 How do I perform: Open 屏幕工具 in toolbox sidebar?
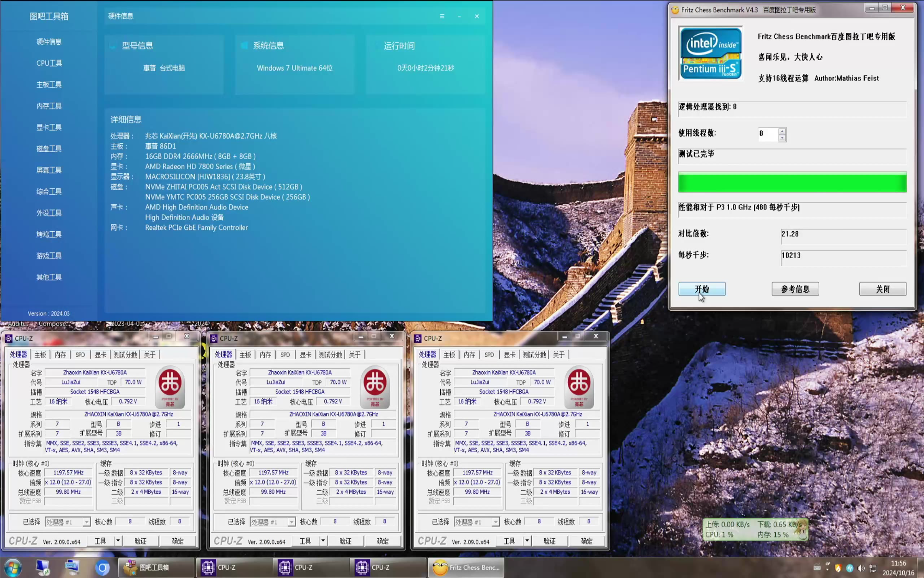pos(49,170)
